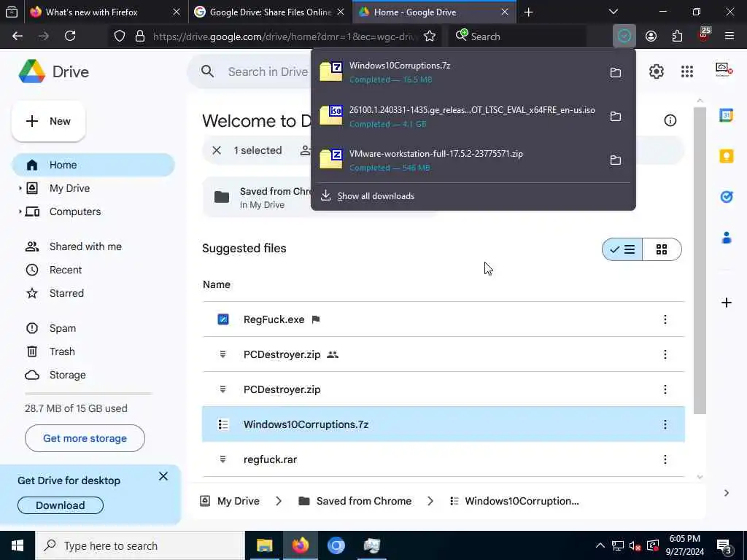Switch to Google Drive Share Files tab
The image size is (747, 560).
click(x=269, y=12)
